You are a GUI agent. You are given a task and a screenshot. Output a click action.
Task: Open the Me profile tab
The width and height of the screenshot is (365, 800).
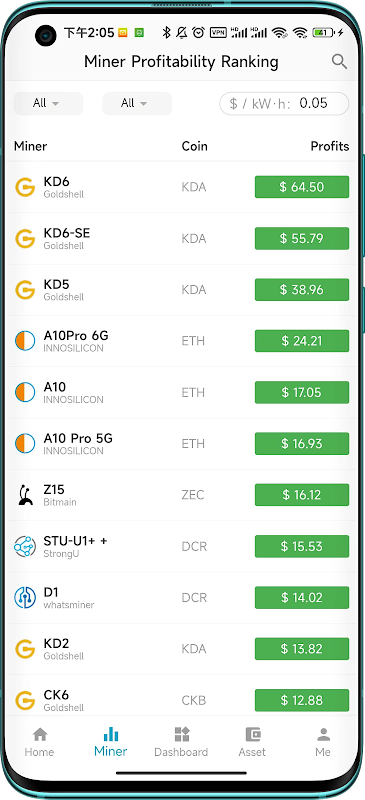tap(323, 742)
